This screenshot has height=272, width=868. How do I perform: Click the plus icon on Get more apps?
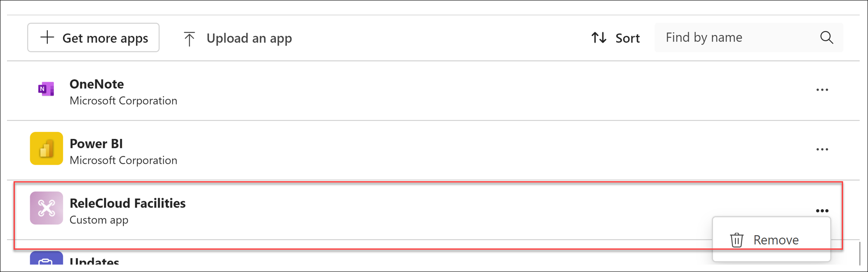(46, 38)
